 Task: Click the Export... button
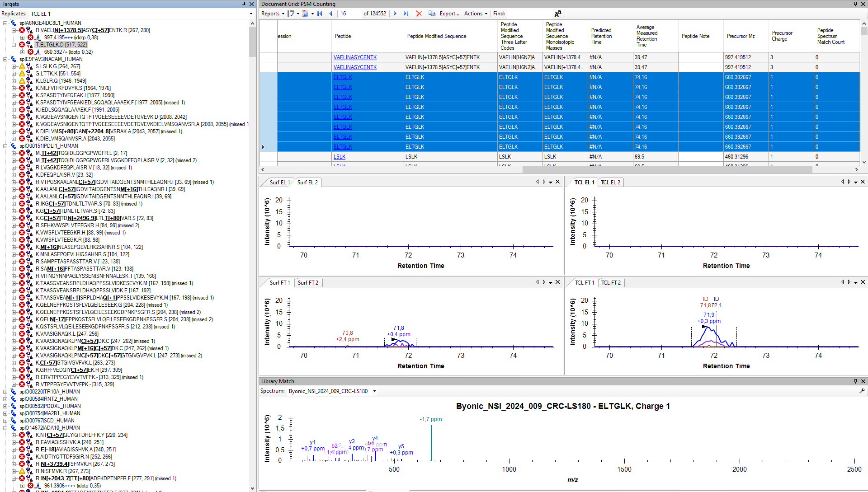[x=449, y=14]
